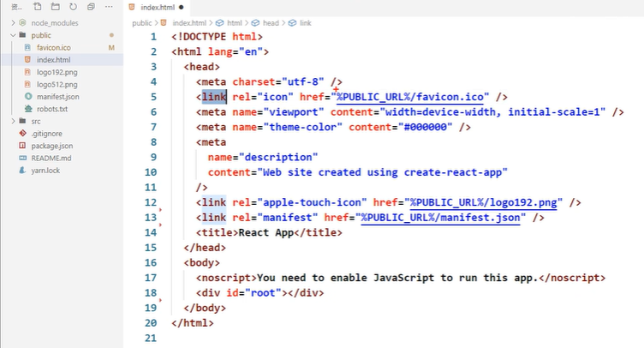644x348 pixels.
Task: Click the favicon.ico file icon
Action: coord(27,47)
